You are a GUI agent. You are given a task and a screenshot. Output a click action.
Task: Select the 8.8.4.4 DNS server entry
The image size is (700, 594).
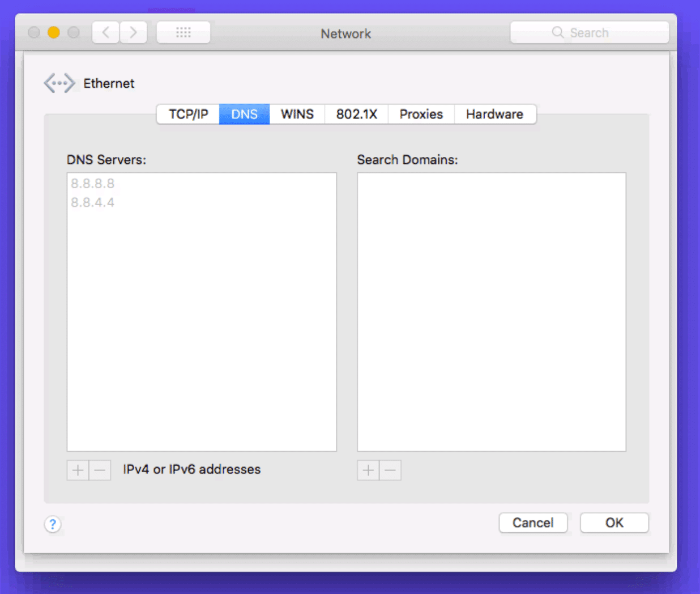92,202
